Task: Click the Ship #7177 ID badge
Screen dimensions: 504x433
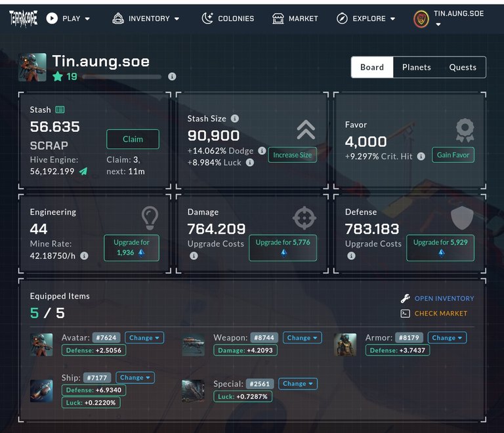Action: tap(97, 377)
